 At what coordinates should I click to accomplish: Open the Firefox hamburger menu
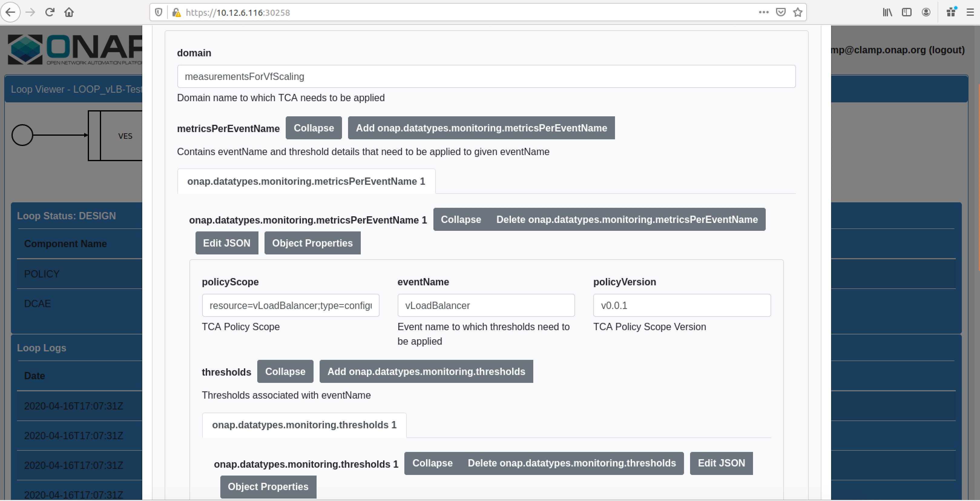point(970,12)
